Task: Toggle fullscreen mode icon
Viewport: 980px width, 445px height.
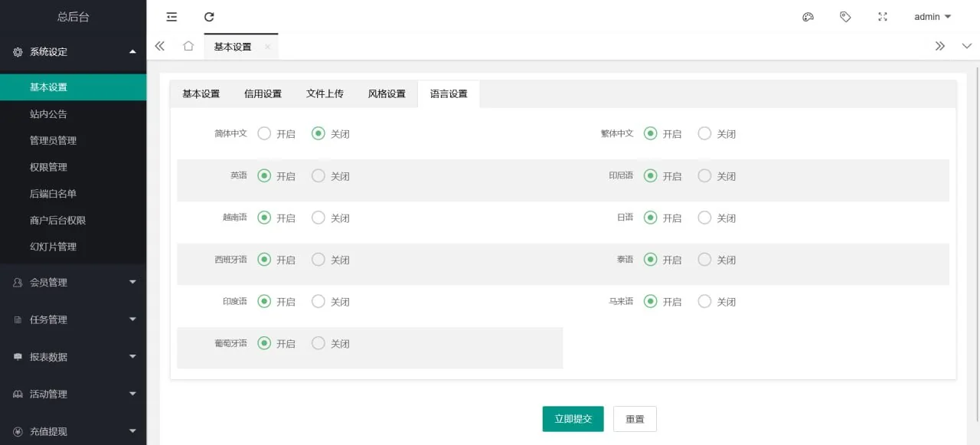Action: coord(883,17)
